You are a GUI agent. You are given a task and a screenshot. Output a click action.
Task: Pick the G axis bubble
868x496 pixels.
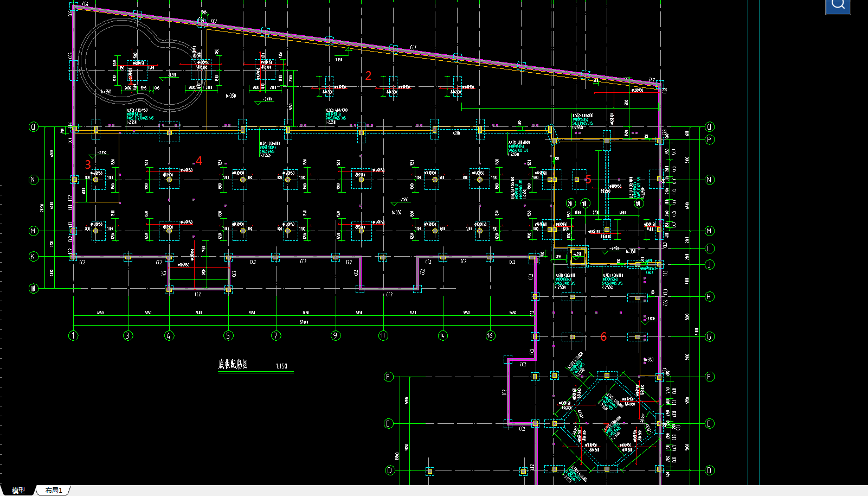[709, 336]
